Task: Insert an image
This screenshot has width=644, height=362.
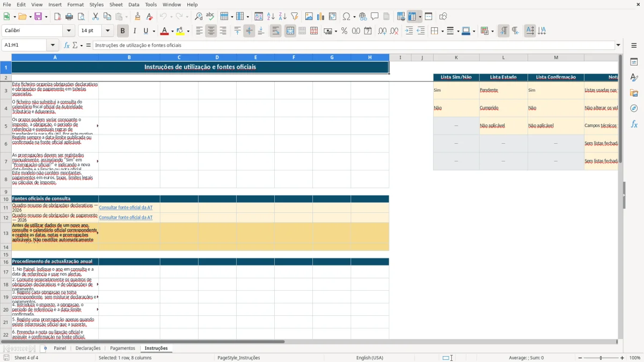Action: click(309, 17)
